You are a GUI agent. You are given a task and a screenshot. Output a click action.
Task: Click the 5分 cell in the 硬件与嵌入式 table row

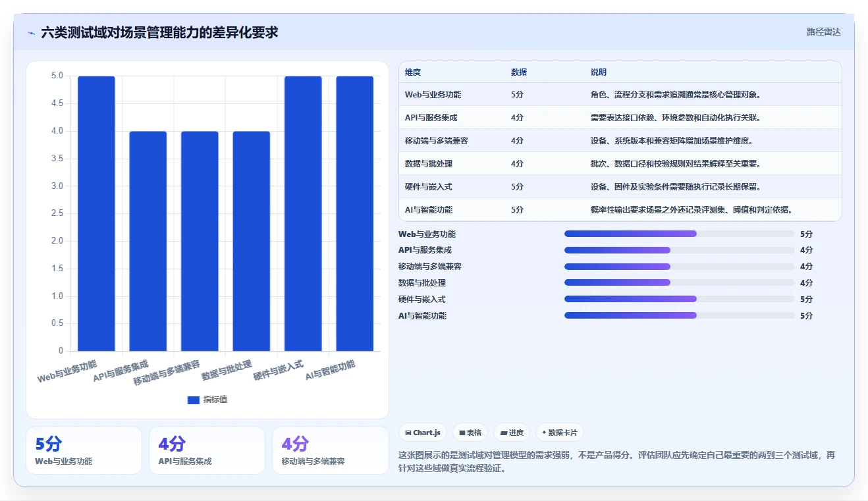coord(517,187)
